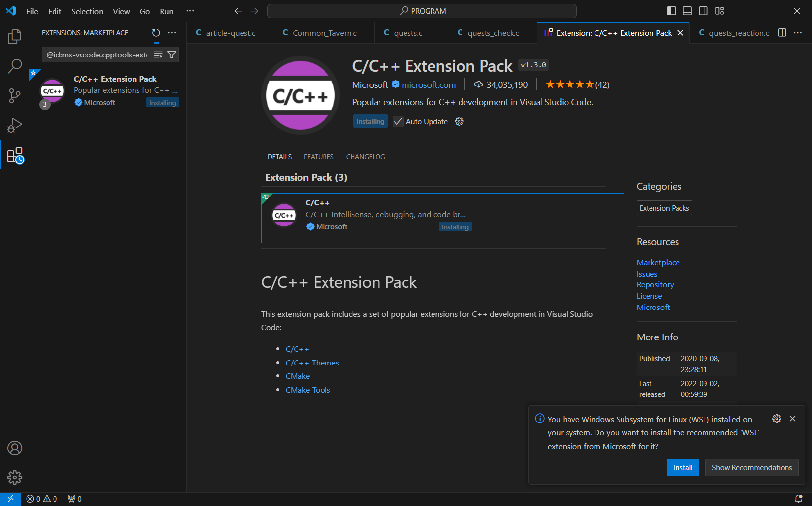Open Extensions view more actions menu
The image size is (812, 506).
pos(172,33)
